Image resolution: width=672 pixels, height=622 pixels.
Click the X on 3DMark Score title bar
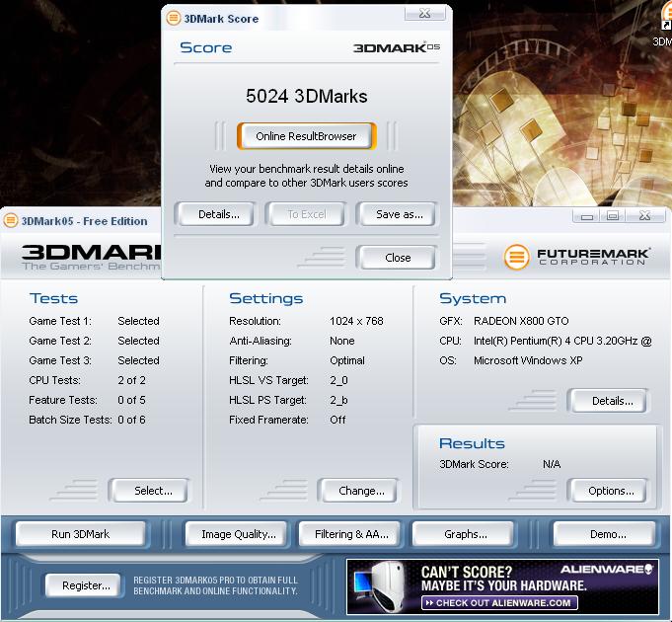tap(424, 13)
